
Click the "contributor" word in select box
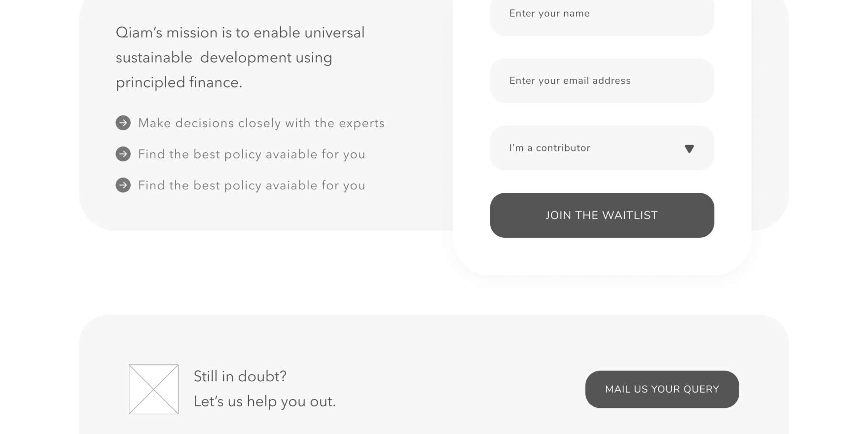[x=563, y=148]
